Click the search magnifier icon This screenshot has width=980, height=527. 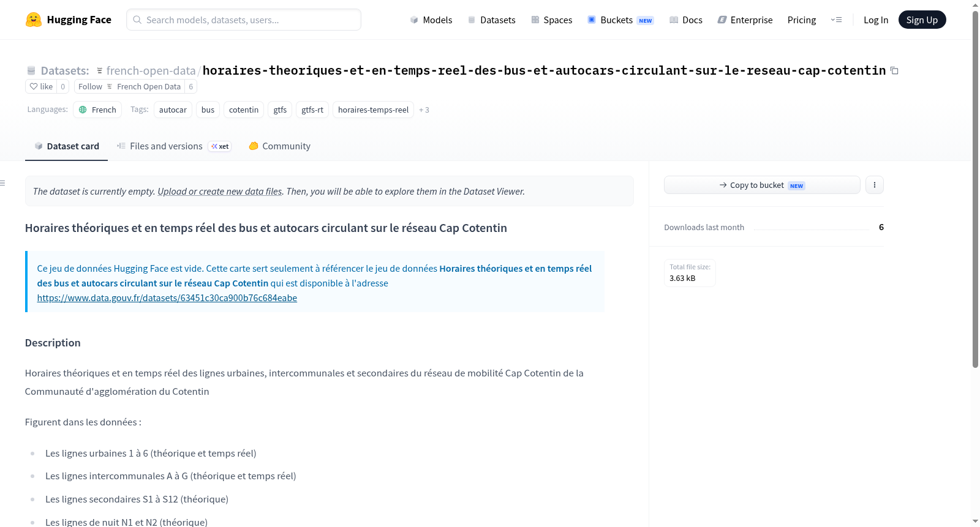(137, 20)
